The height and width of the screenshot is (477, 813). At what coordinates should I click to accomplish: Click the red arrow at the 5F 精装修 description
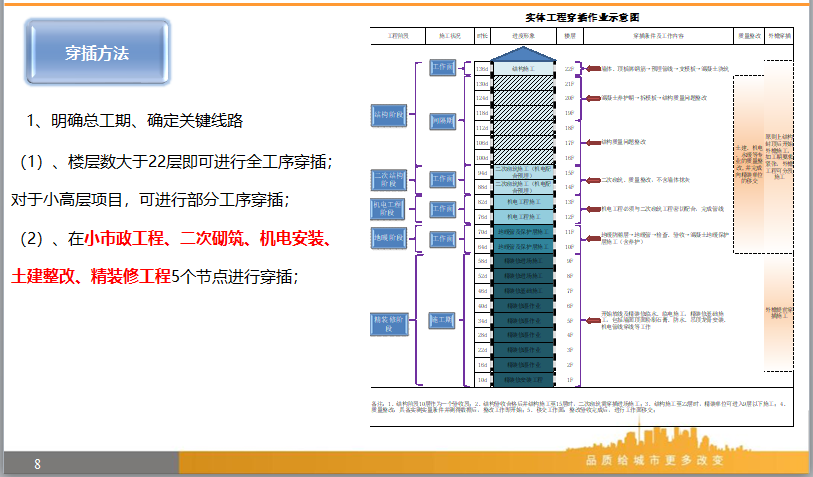[593, 320]
